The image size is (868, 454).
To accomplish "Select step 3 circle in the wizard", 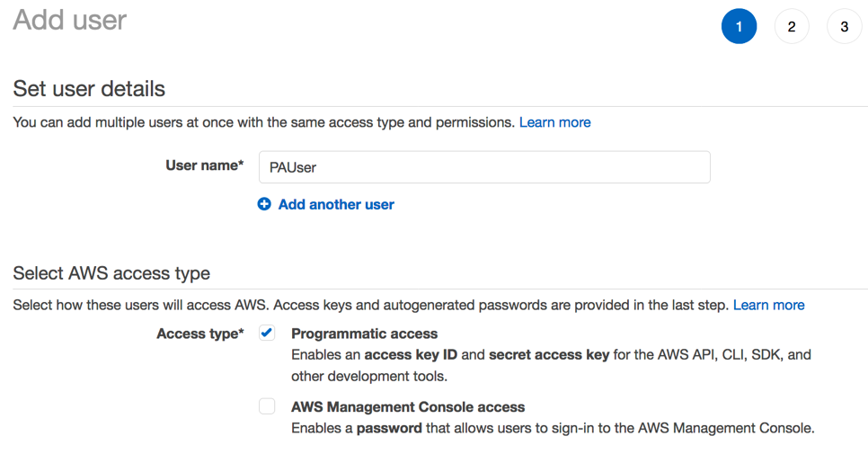I will click(x=844, y=27).
